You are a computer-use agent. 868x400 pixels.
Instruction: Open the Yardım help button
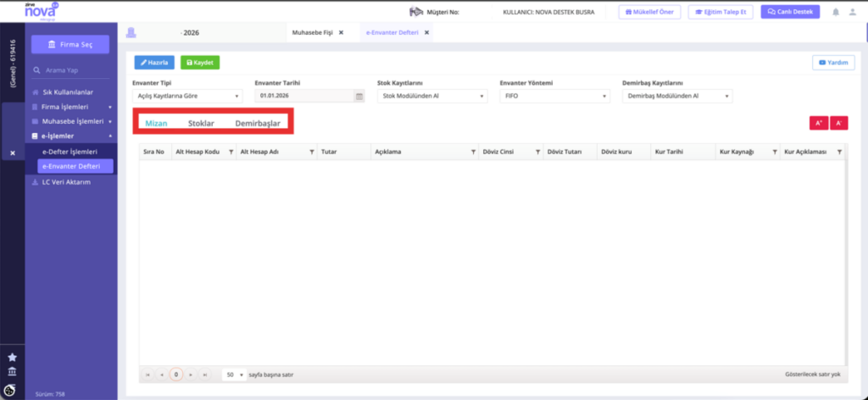click(x=833, y=63)
